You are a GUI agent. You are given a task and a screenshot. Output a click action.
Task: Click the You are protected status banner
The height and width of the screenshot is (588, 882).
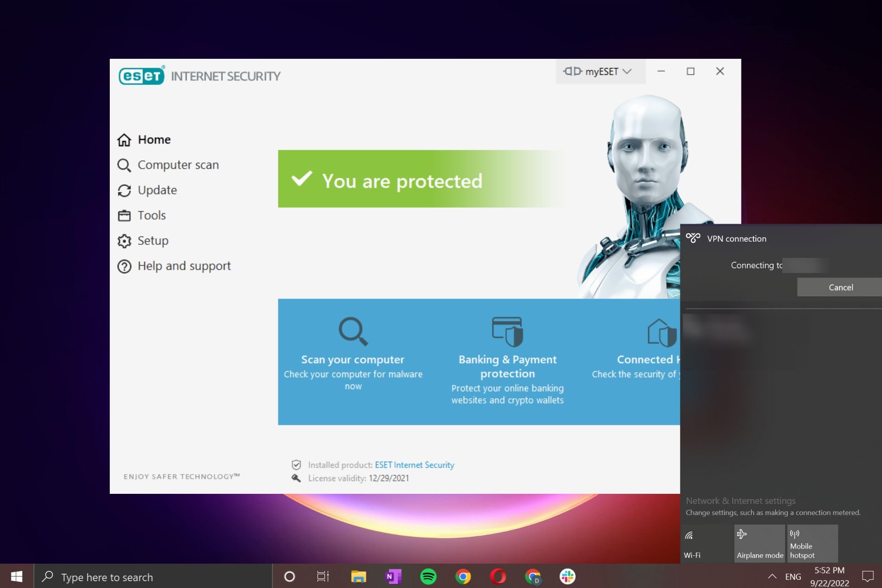(420, 179)
